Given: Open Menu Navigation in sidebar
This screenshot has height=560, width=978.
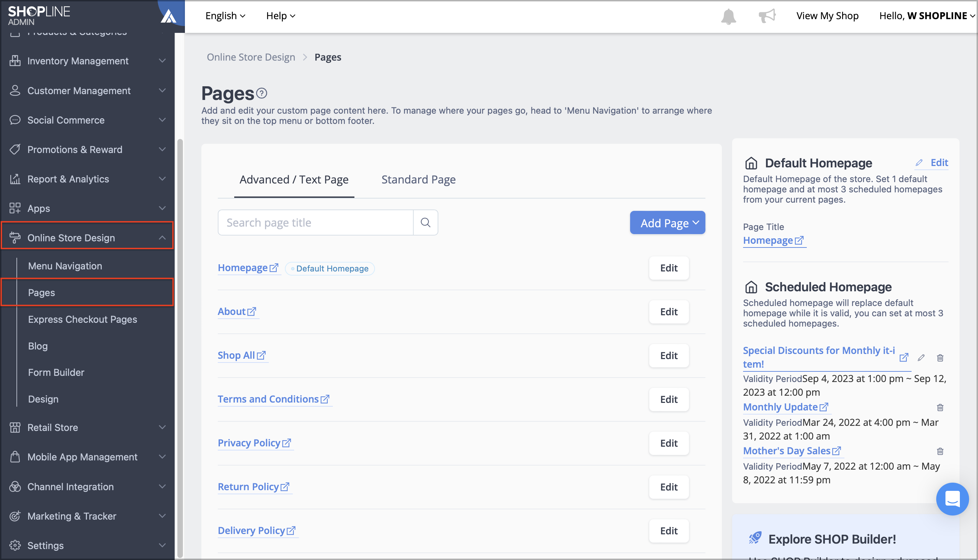Looking at the screenshot, I should tap(65, 266).
